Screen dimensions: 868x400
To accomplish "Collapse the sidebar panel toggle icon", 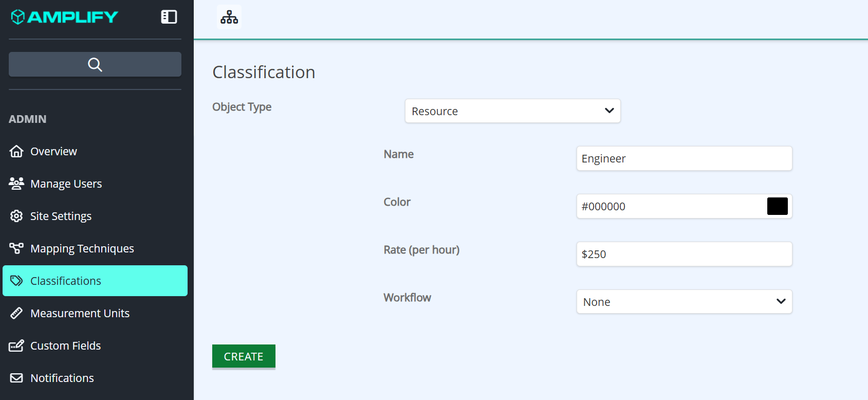I will tap(169, 17).
